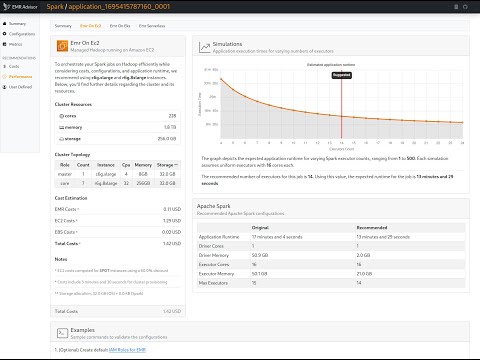Click the 1.0 TB memory value
The image size is (480, 360).
pos(170,127)
